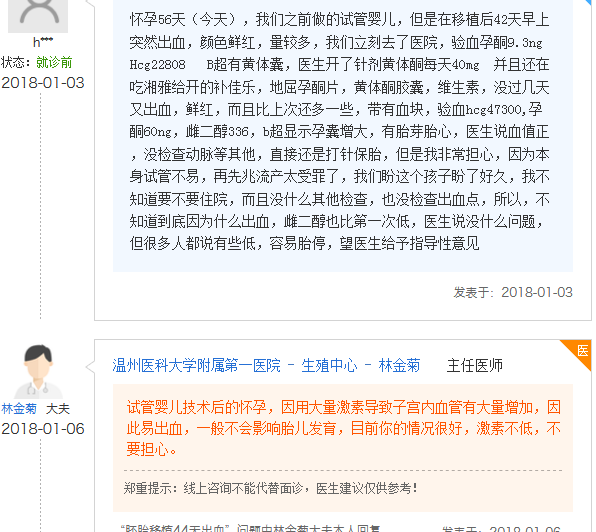Click the green 就诊前 status label
596x532 pixels.
tap(54, 62)
